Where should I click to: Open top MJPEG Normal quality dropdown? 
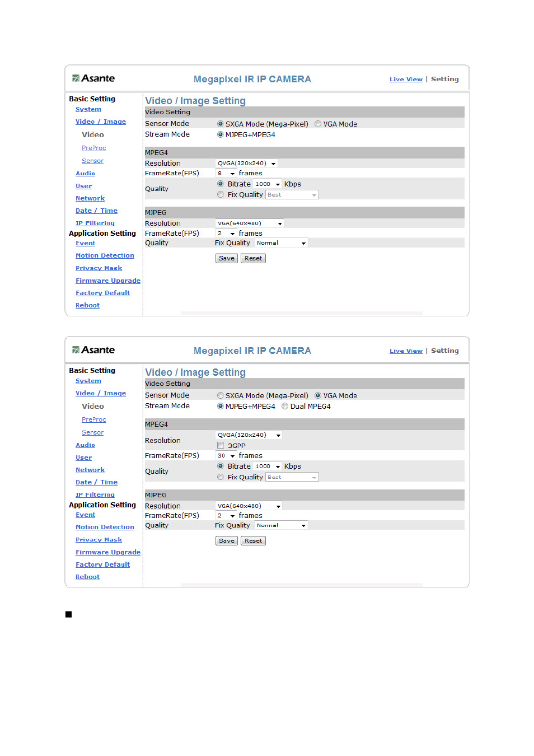click(x=281, y=243)
